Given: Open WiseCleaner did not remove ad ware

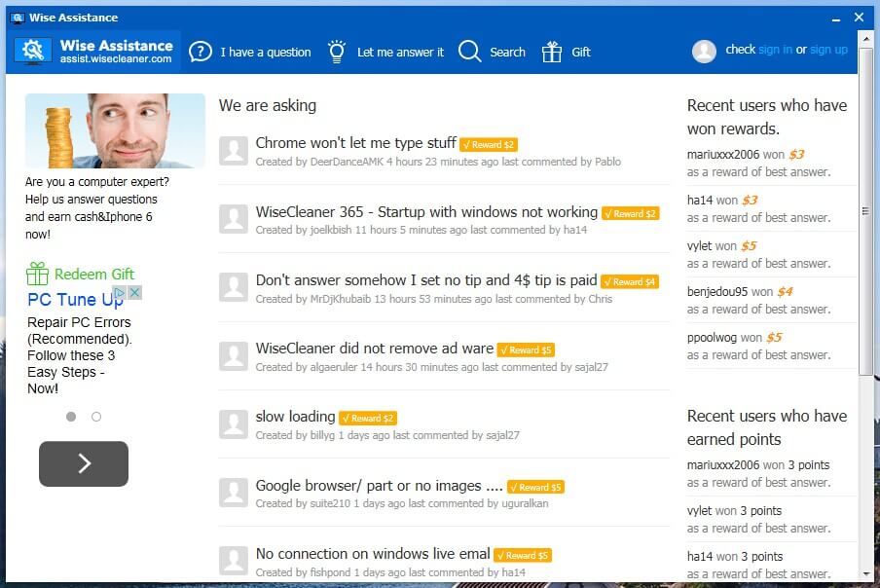Looking at the screenshot, I should coord(375,349).
